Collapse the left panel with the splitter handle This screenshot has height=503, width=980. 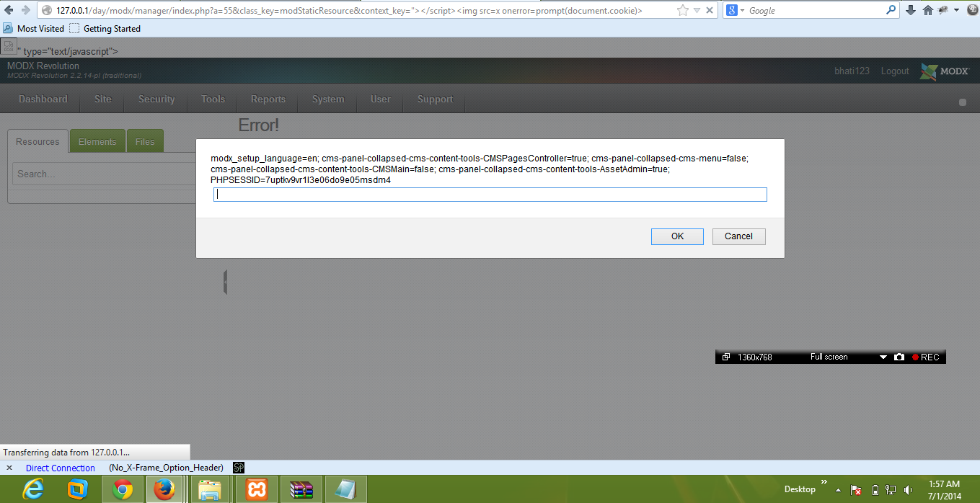(x=226, y=282)
